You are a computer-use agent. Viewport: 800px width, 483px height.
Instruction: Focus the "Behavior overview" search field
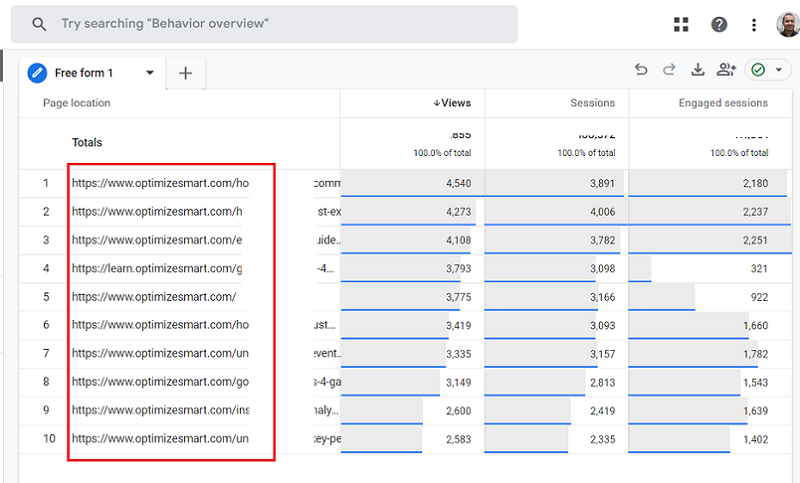264,24
